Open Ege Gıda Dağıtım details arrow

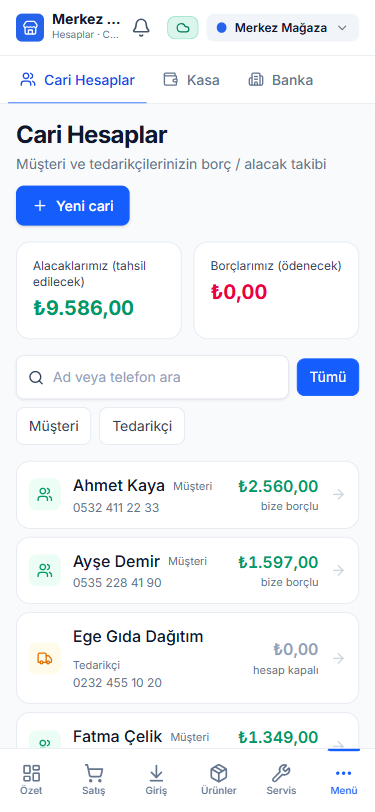click(339, 658)
